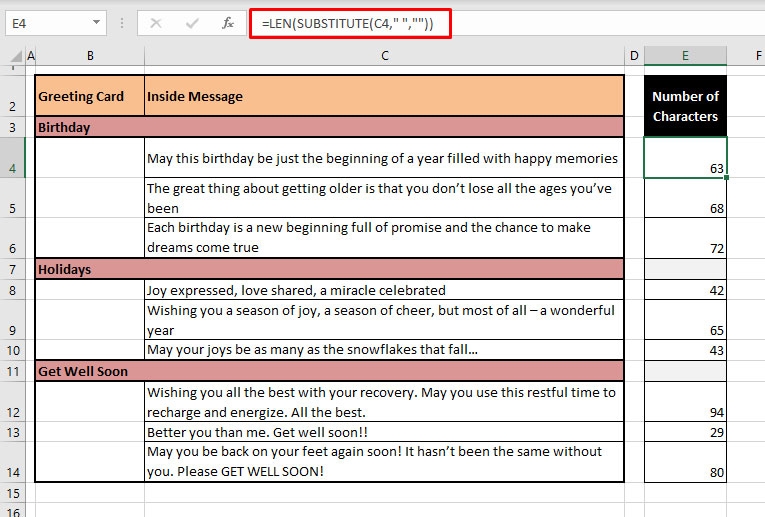Click the Enter checkmark icon in formula bar
This screenshot has width=765, height=517.
pyautogui.click(x=192, y=23)
